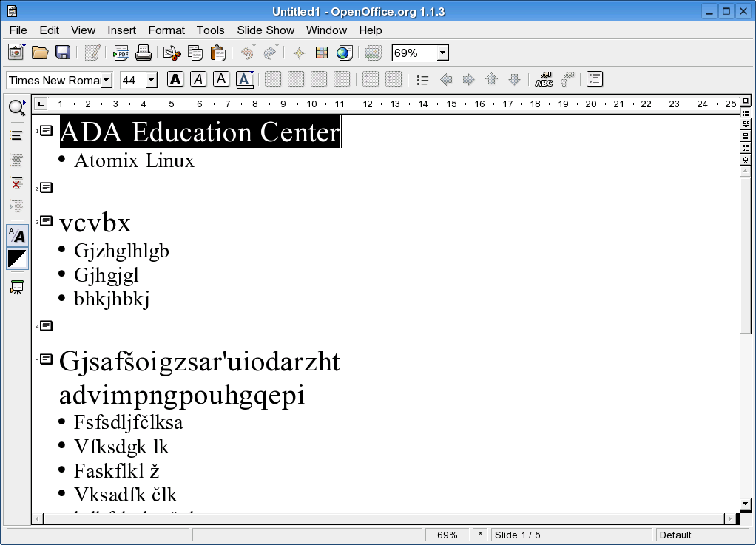Viewport: 756px width, 545px height.
Task: Select the Zoom magnifier tool
Action: (17, 108)
